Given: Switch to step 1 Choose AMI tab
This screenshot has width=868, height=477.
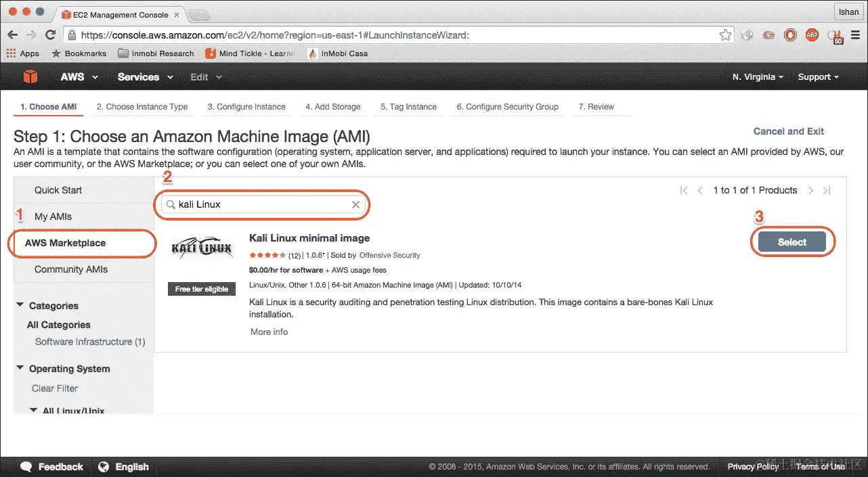Looking at the screenshot, I should click(48, 107).
